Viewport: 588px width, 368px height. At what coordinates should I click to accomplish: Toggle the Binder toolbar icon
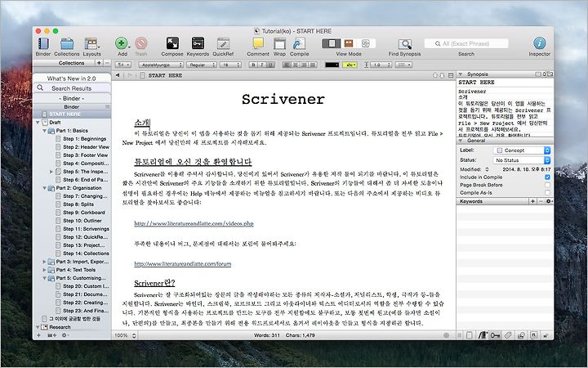coord(43,43)
